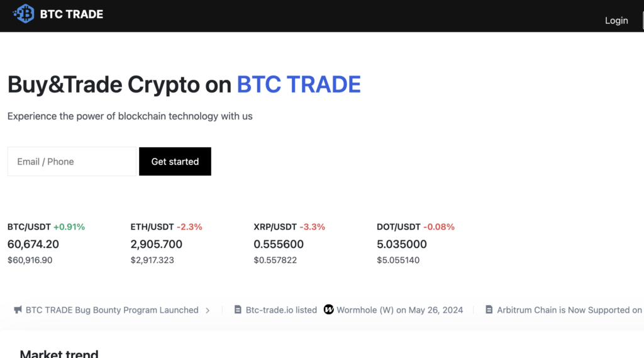
Task: Click the BTC price 60,674.20
Action: coord(33,244)
